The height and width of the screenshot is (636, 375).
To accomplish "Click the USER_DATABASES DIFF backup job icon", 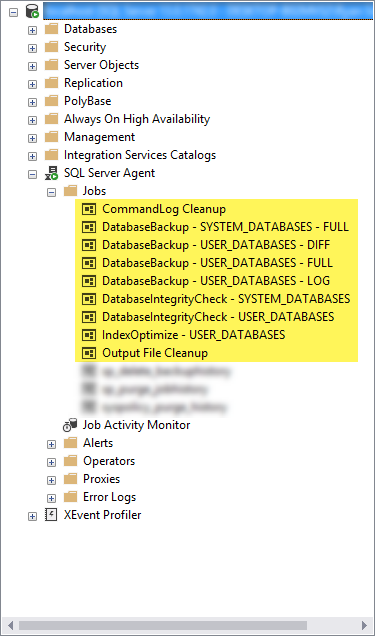I will tap(89, 245).
